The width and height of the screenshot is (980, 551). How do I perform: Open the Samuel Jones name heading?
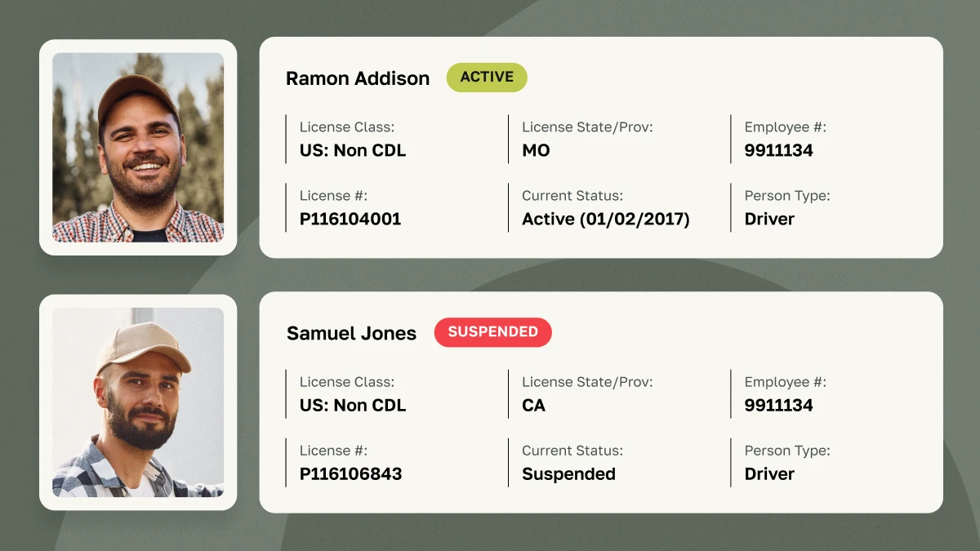click(351, 333)
